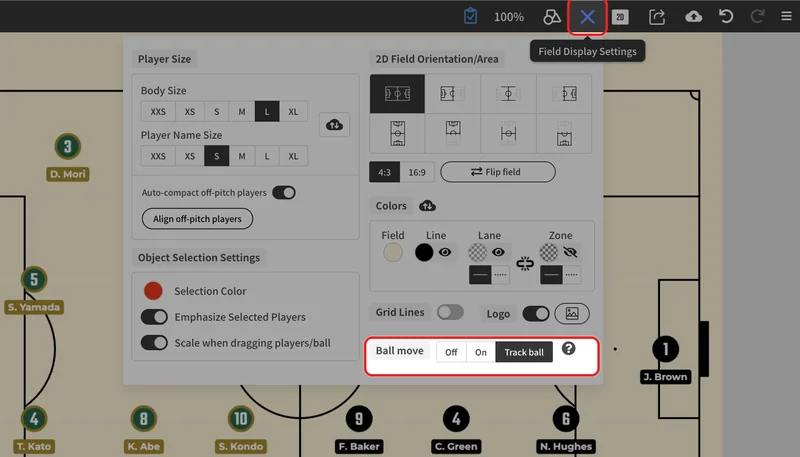
Task: Click the cloud icon next to Colors
Action: pos(428,206)
